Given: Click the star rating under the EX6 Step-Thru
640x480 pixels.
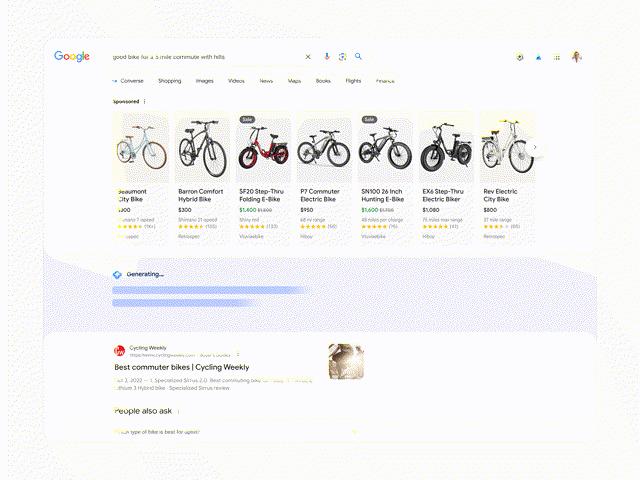Looking at the screenshot, I should [435, 227].
